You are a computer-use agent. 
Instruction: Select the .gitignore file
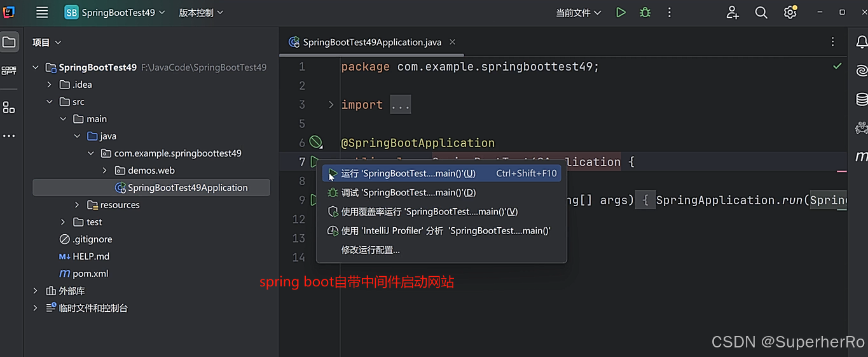pyautogui.click(x=85, y=239)
